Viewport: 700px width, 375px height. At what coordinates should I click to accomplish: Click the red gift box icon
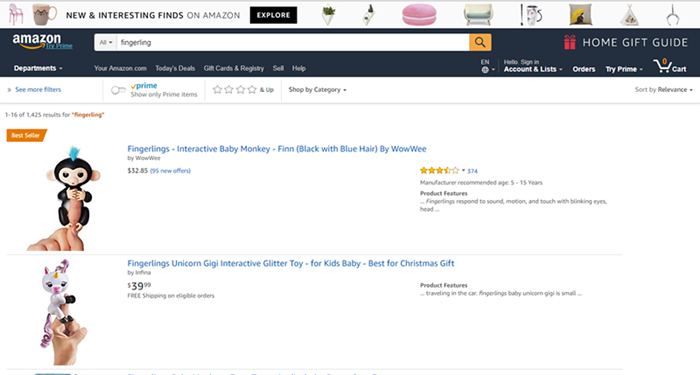click(570, 42)
